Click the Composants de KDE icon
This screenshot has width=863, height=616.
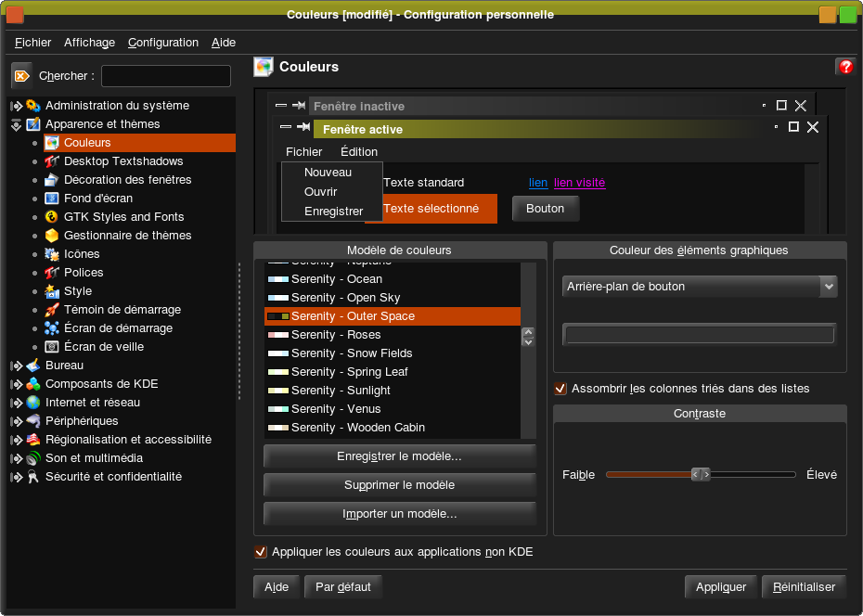tap(33, 384)
